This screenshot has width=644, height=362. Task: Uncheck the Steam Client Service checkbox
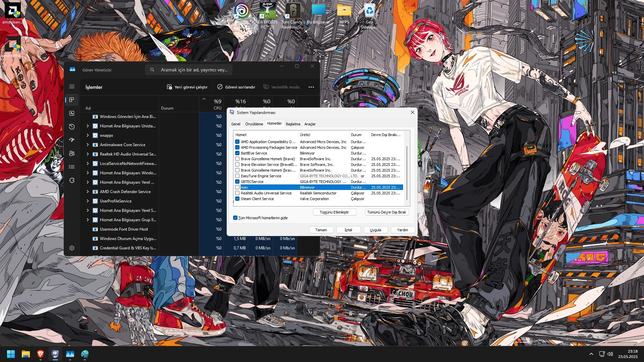(237, 199)
